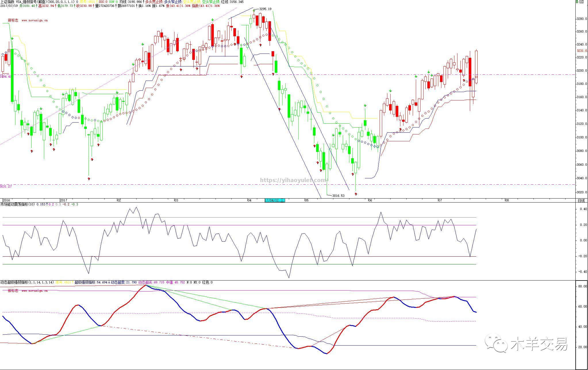This screenshot has width=588, height=370.
Task: Click the 中值:45.752 value
Action: click(x=176, y=283)
